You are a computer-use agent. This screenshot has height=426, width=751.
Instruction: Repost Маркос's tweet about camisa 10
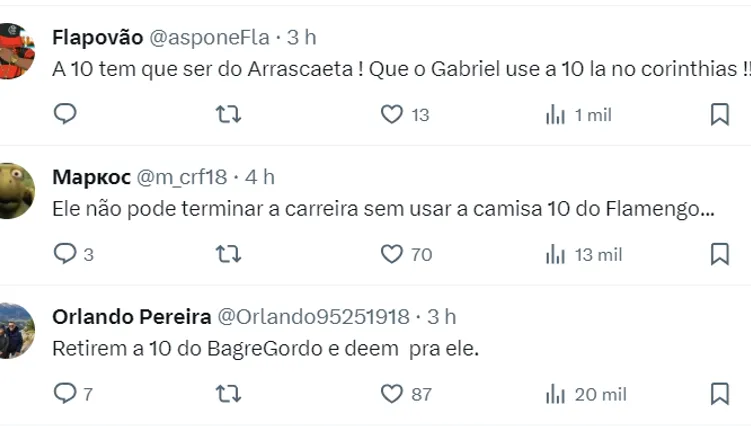(x=228, y=254)
